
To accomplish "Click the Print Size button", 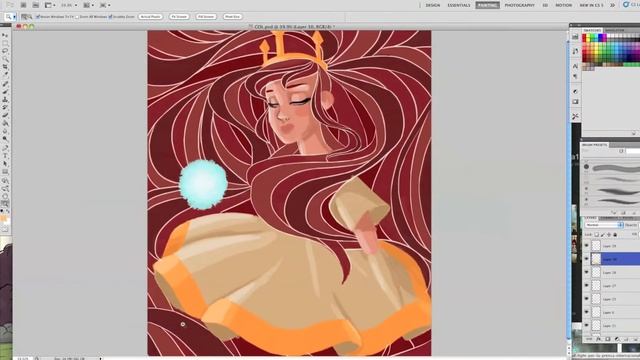I will tap(232, 17).
